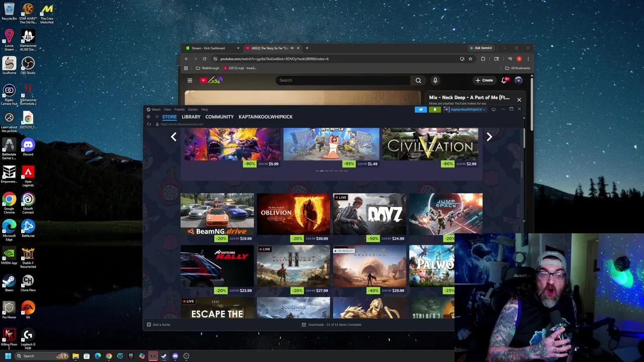Click Ask Gemini button in Chrome
The width and height of the screenshot is (644, 362).
click(480, 48)
